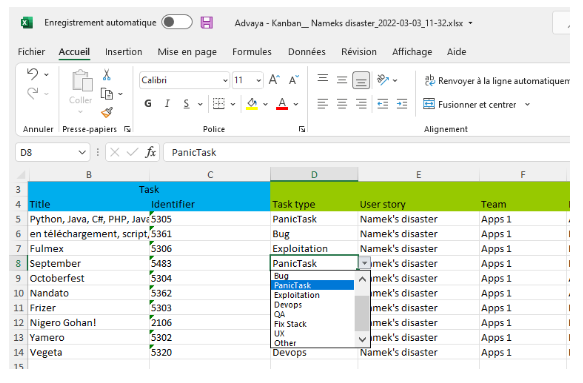Click align text right icon
This screenshot has width=583, height=383.
[361, 104]
